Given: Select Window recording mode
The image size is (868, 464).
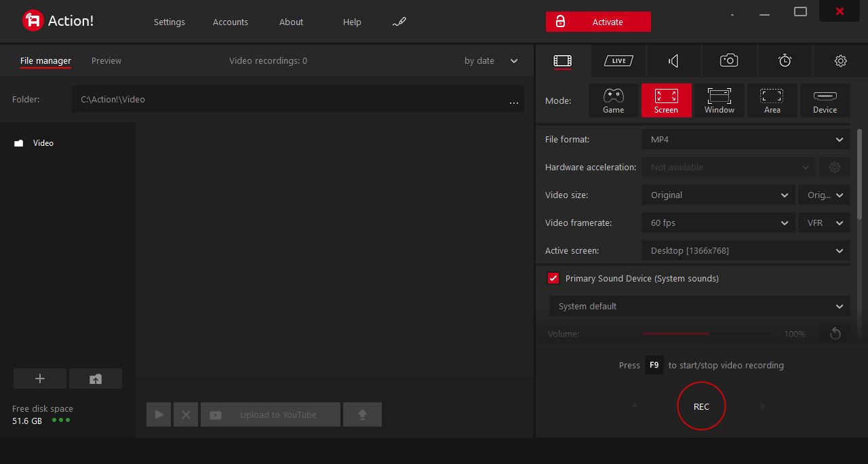Looking at the screenshot, I should (719, 100).
